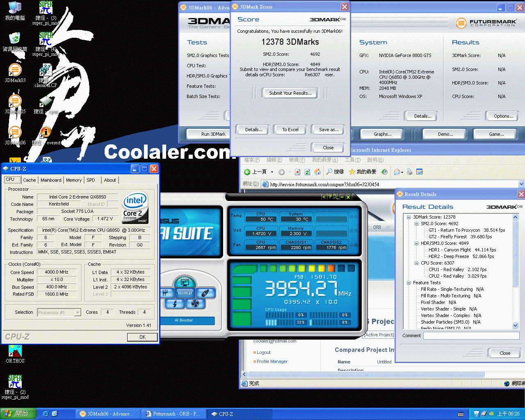This screenshot has width=525, height=420.
Task: Click the gear-shift icon in AI Suite
Action: (165, 293)
